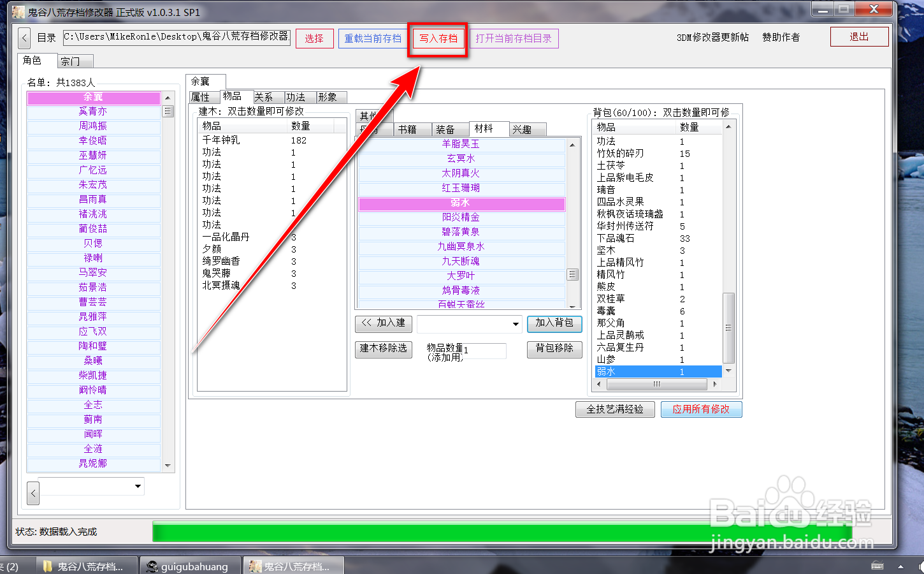This screenshot has width=924, height=574.
Task: Open the 属性 sub-tab
Action: [x=205, y=97]
